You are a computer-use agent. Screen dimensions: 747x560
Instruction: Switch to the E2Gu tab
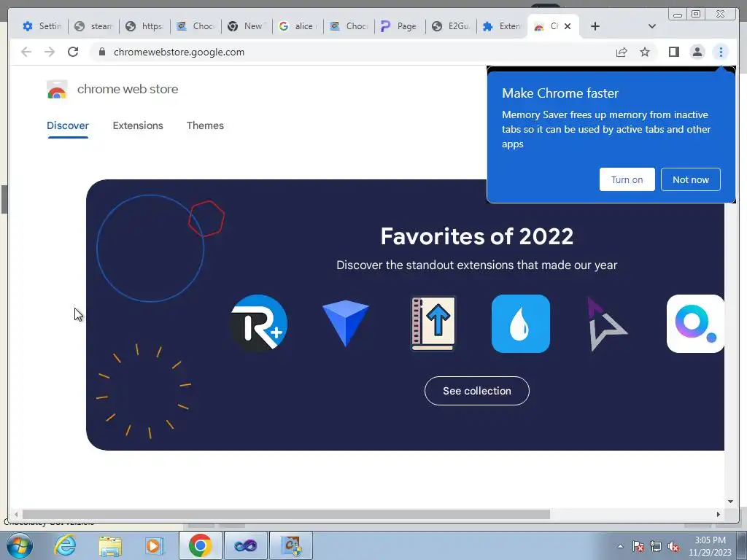[451, 26]
